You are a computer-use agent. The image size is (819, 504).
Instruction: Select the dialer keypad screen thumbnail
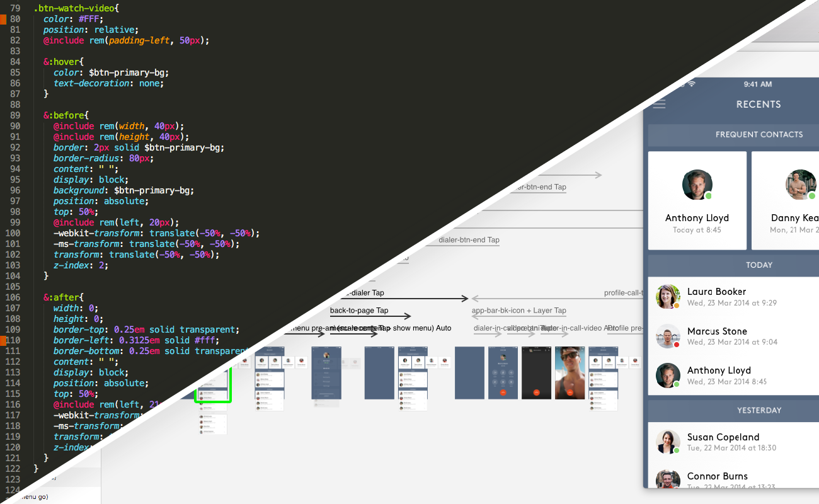tap(503, 372)
